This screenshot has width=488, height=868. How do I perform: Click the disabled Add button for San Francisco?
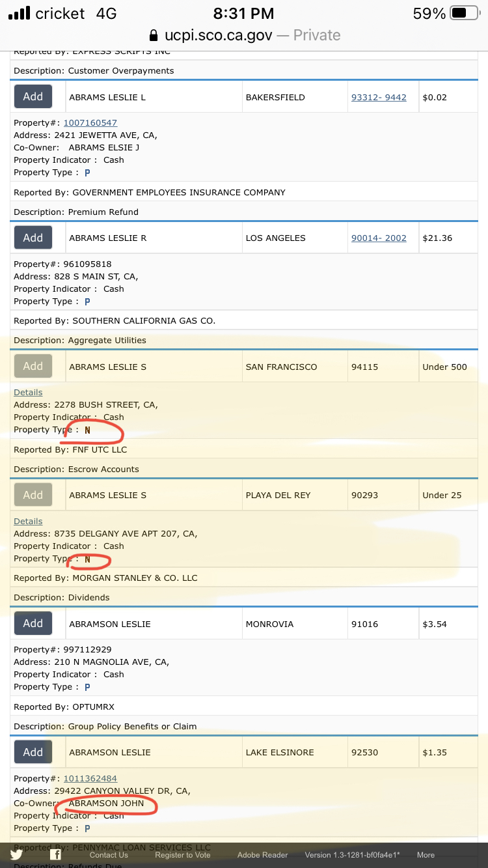point(33,366)
